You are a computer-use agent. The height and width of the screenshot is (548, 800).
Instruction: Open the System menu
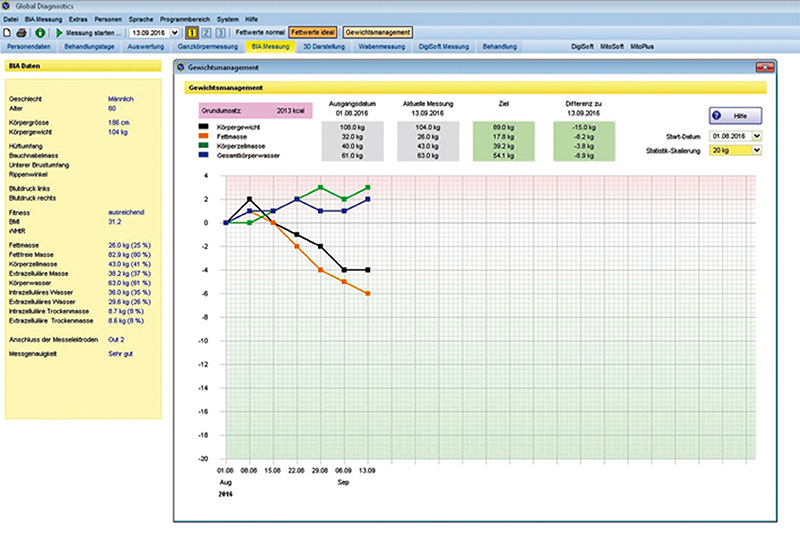(x=228, y=19)
